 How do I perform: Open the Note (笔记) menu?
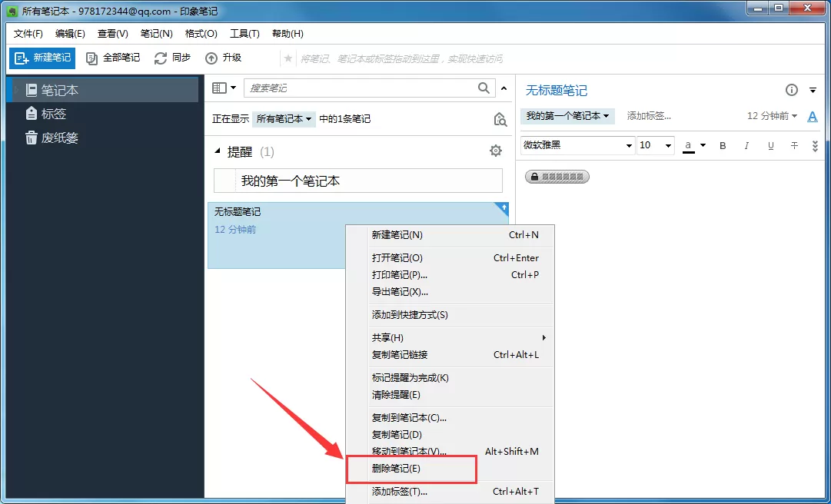156,33
